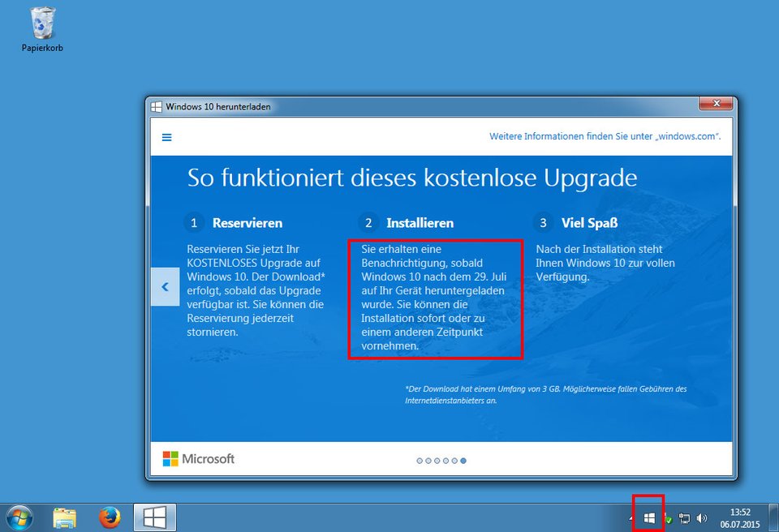Click the footnote about the 3 GB download
This screenshot has height=532, width=779.
(545, 394)
